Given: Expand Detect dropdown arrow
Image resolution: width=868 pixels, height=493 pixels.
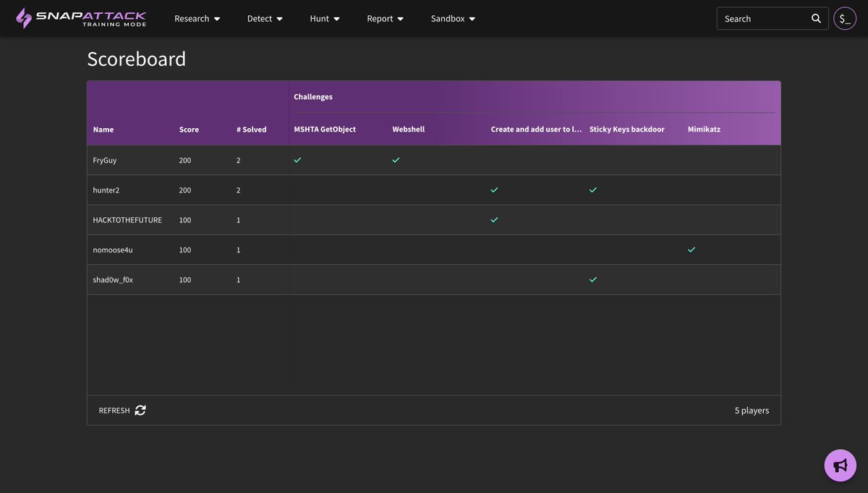Looking at the screenshot, I should click(x=280, y=20).
